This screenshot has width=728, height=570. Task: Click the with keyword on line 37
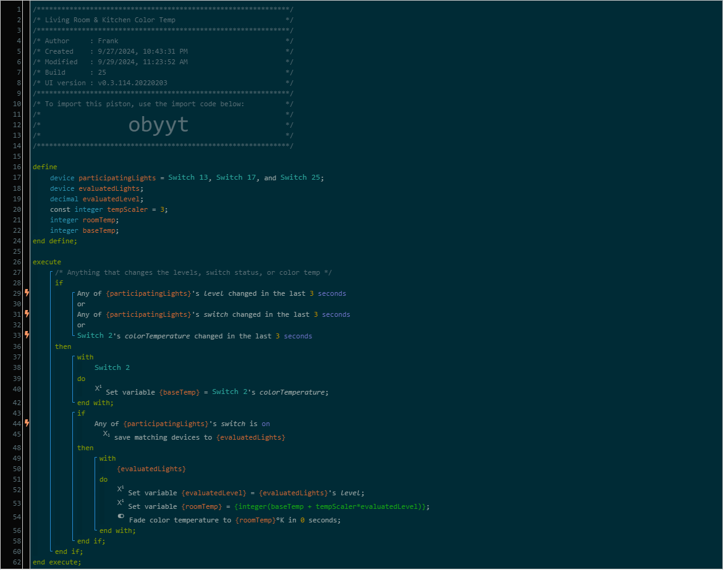[85, 358]
